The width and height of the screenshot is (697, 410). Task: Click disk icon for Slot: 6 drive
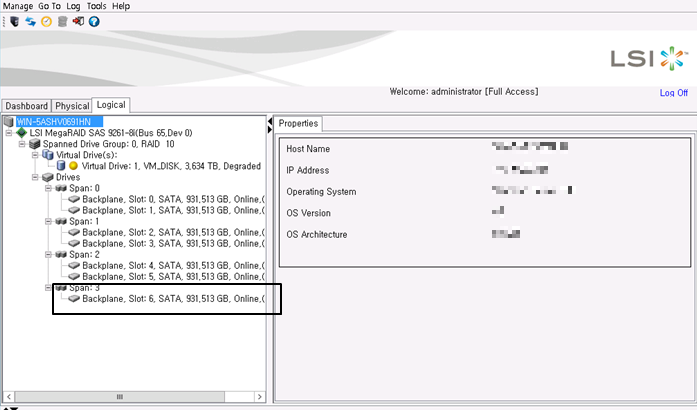74,298
